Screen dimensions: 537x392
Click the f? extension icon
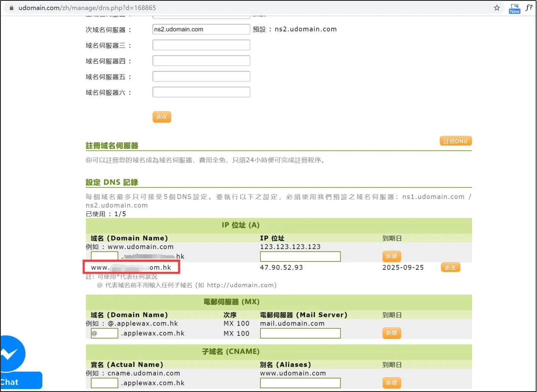[529, 8]
